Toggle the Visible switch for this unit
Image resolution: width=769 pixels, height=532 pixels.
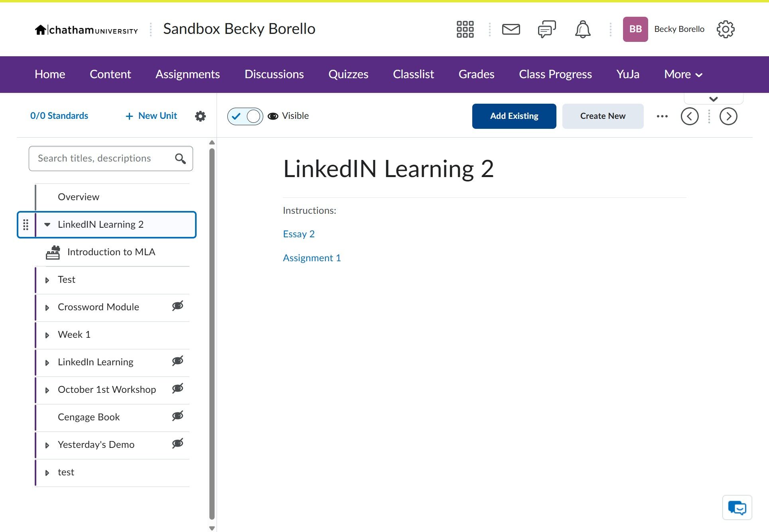[245, 116]
